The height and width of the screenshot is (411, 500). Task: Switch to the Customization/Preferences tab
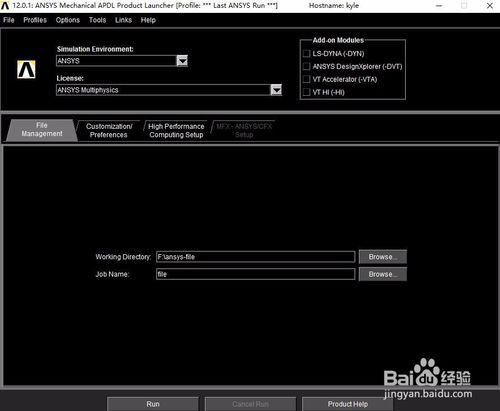pos(109,130)
